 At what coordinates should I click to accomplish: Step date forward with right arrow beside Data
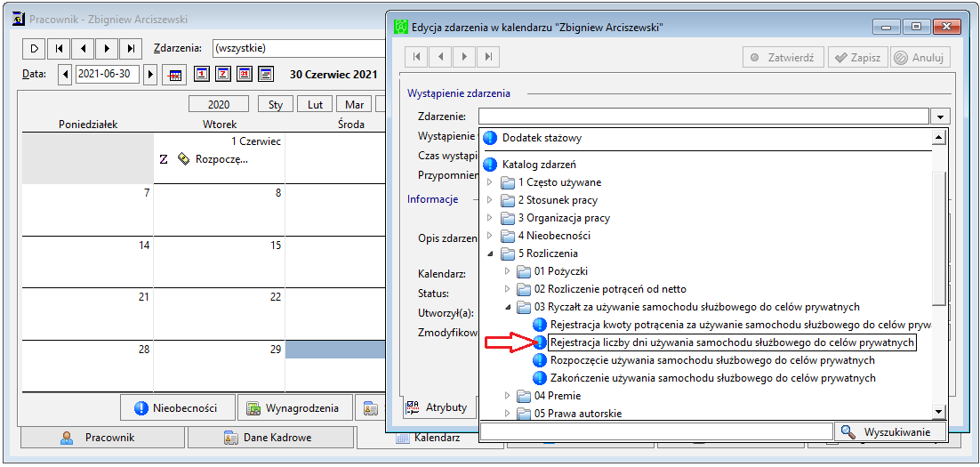150,75
